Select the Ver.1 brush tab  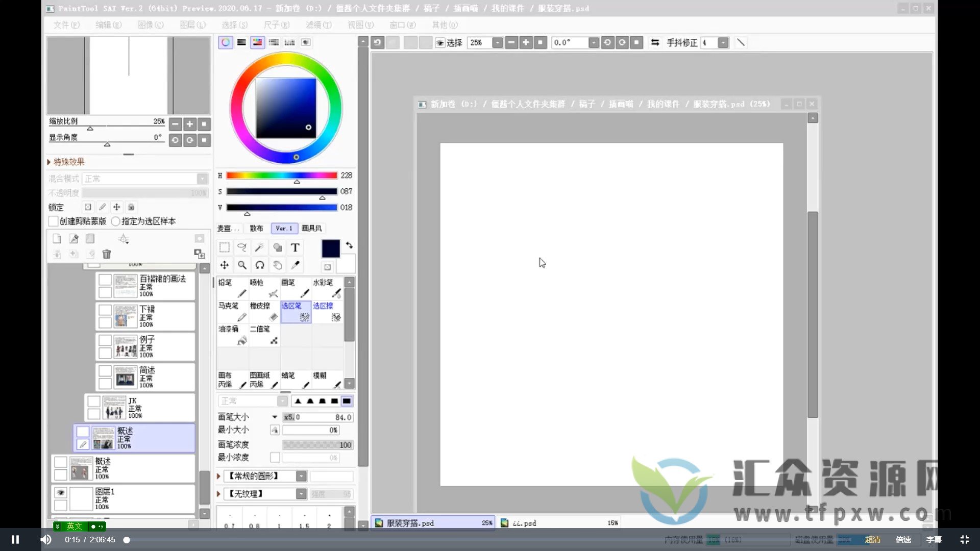tap(284, 229)
